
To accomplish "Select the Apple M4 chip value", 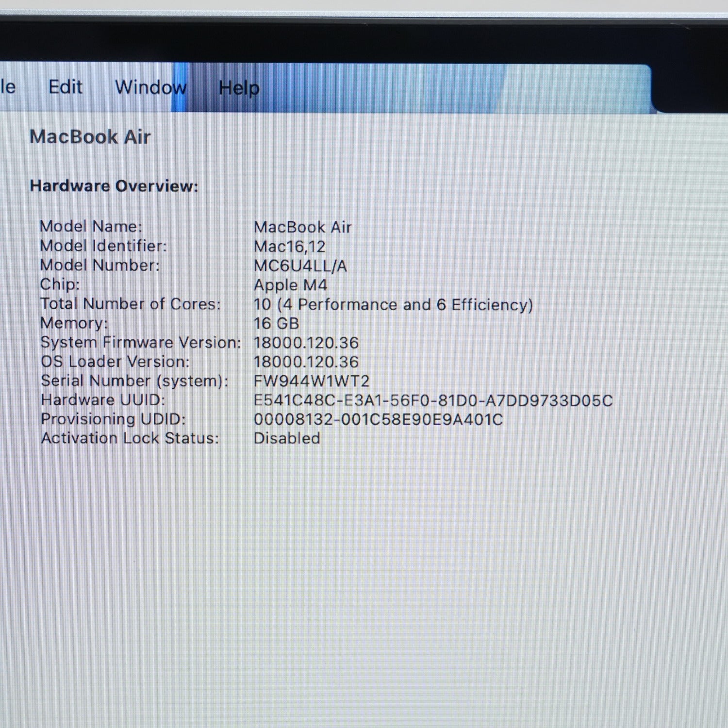I will [x=291, y=285].
